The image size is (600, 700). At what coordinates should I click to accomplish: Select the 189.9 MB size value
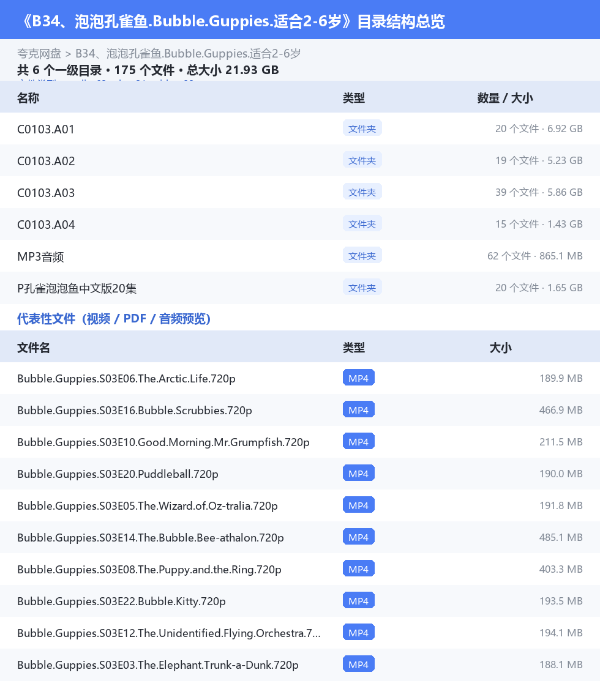(561, 378)
